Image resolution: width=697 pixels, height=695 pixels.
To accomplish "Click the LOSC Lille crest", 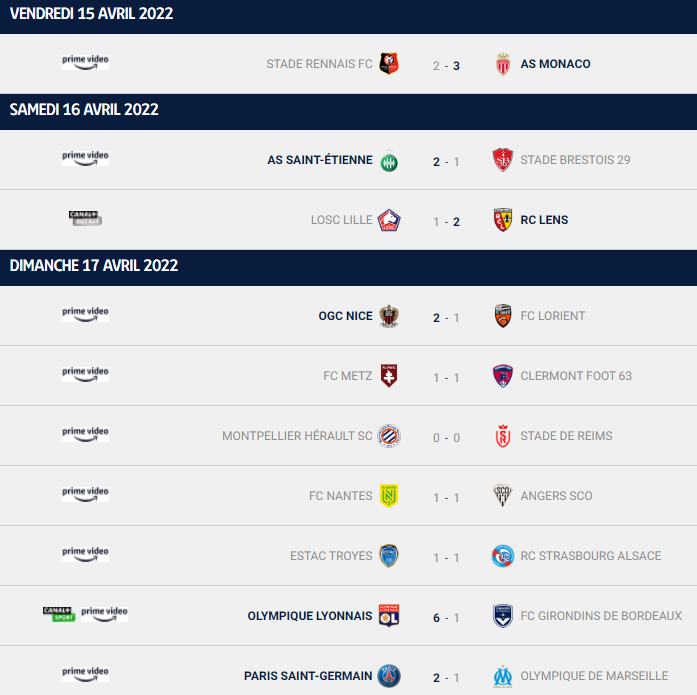I will tap(389, 220).
